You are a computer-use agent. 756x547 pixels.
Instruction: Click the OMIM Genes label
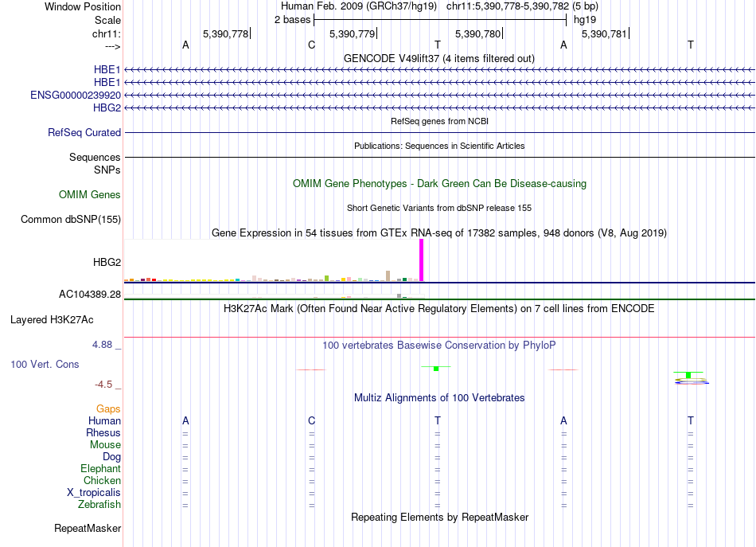coord(90,194)
